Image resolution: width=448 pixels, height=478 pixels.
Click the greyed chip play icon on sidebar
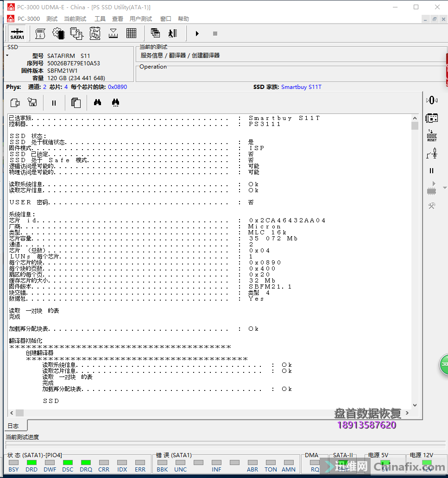tap(431, 189)
